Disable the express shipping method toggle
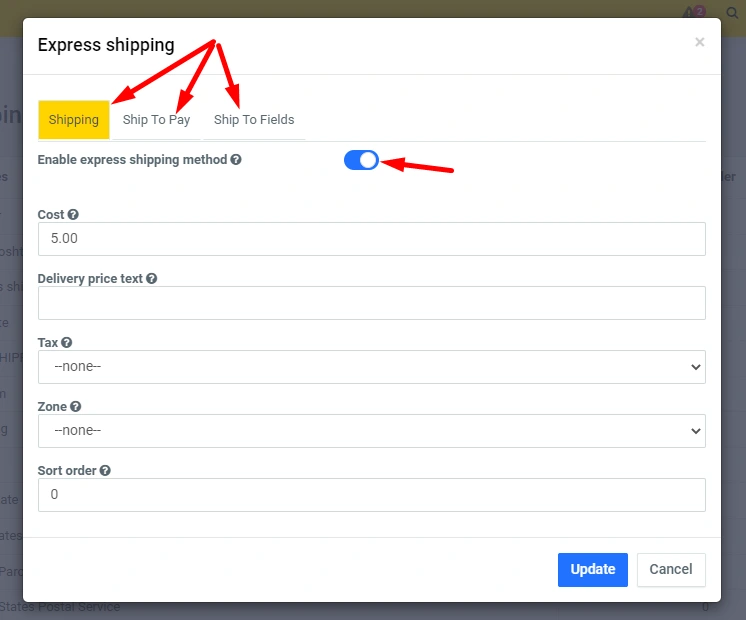 361,160
